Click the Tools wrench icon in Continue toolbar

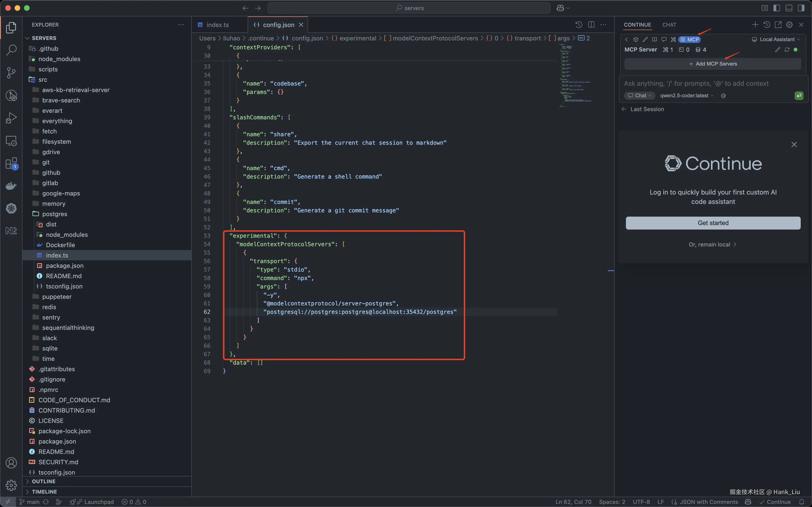673,39
